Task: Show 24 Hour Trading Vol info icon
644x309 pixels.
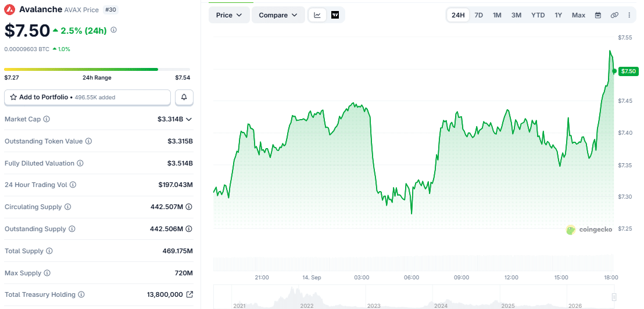Action: 73,185
